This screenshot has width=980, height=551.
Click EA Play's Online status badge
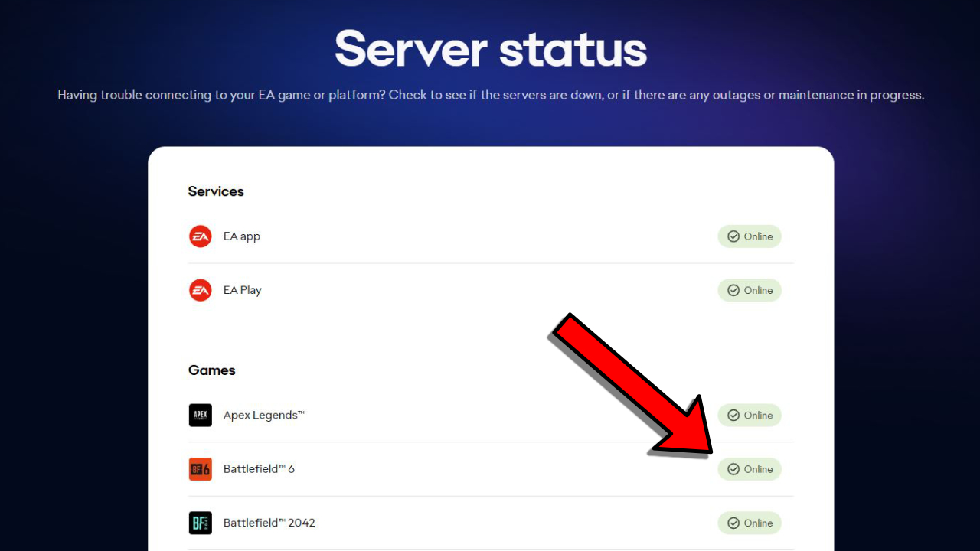tap(750, 290)
